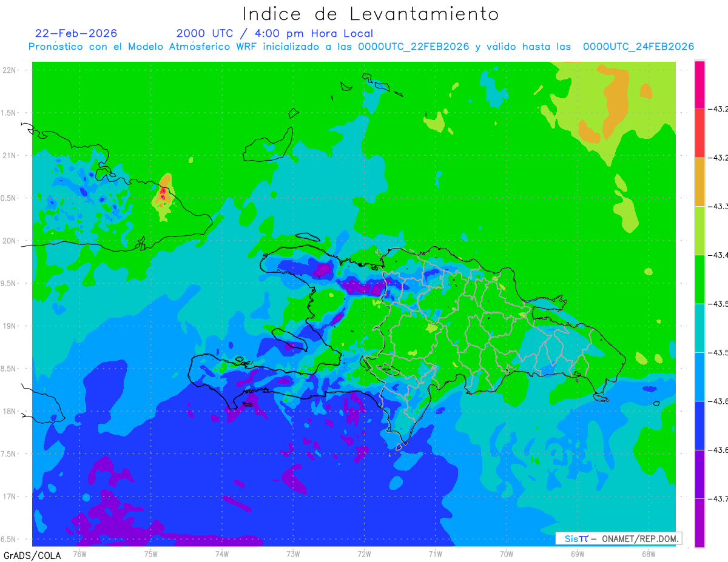Click the orange swatch in the color scale

point(699,182)
